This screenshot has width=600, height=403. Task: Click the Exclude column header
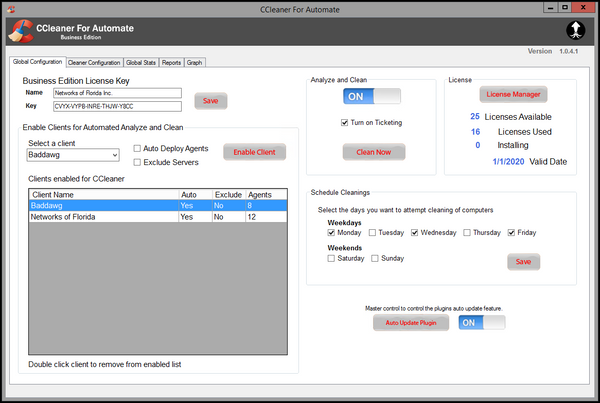(x=228, y=194)
